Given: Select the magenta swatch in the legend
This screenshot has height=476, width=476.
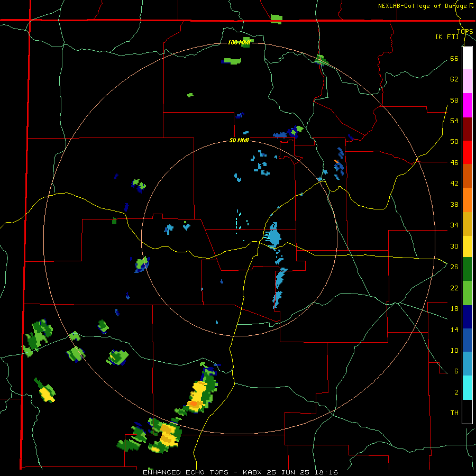Looking at the screenshot, I should (467, 105).
